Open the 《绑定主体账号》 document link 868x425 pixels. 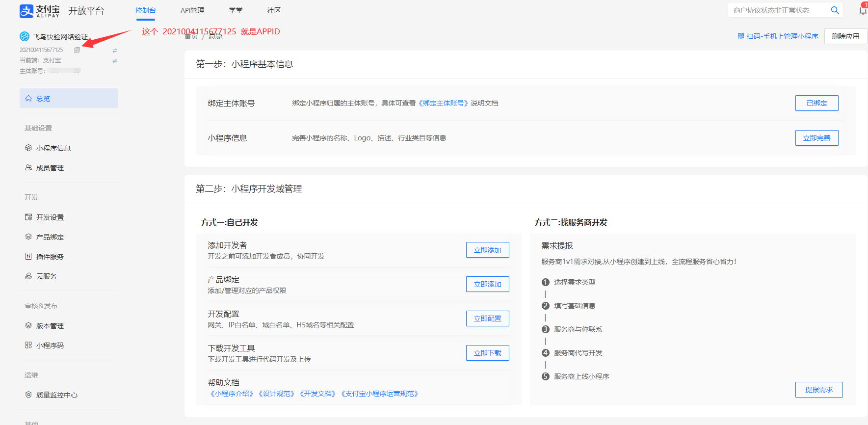(443, 103)
